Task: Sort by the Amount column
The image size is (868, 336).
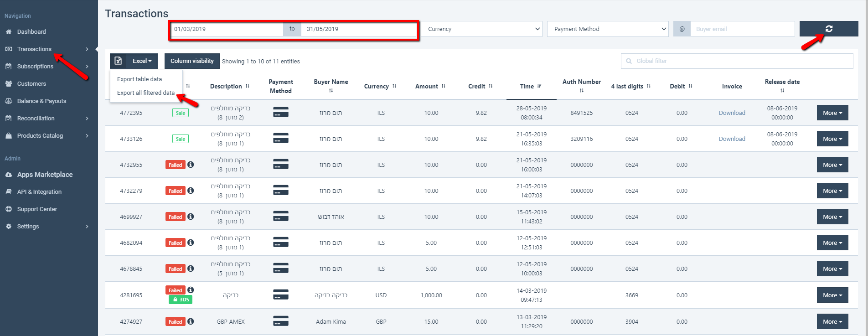Action: tap(430, 86)
